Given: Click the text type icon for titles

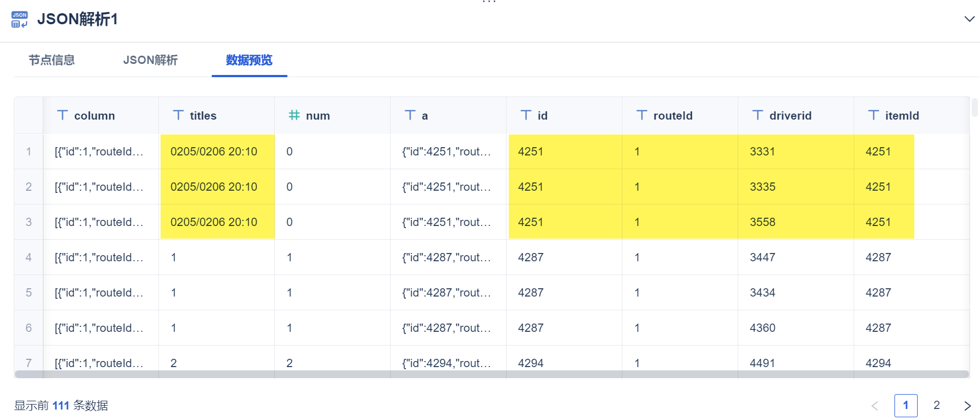Looking at the screenshot, I should [x=178, y=115].
